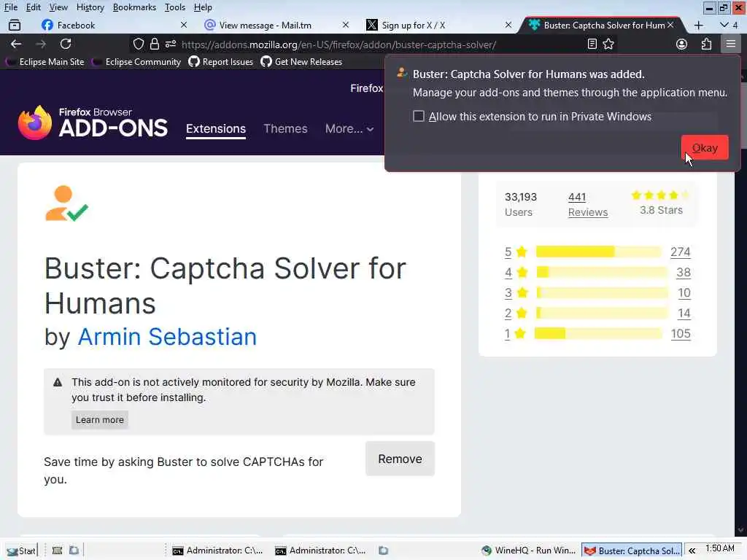
Task: Open the Edit menu
Action: [x=33, y=7]
